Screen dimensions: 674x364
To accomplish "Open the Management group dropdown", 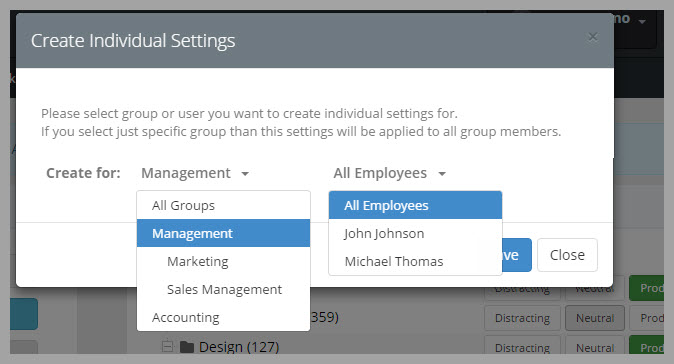I will (x=195, y=173).
